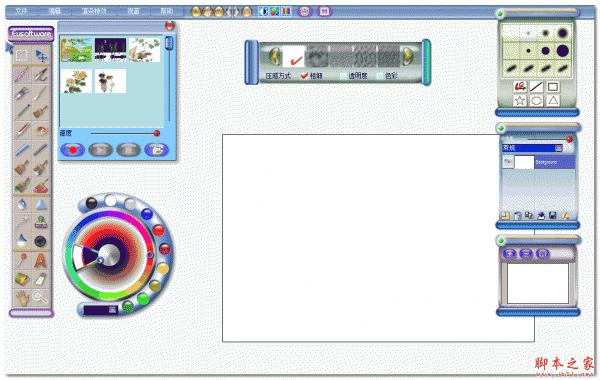600x380 pixels.
Task: Select the move tool with arrows
Action: (x=41, y=56)
